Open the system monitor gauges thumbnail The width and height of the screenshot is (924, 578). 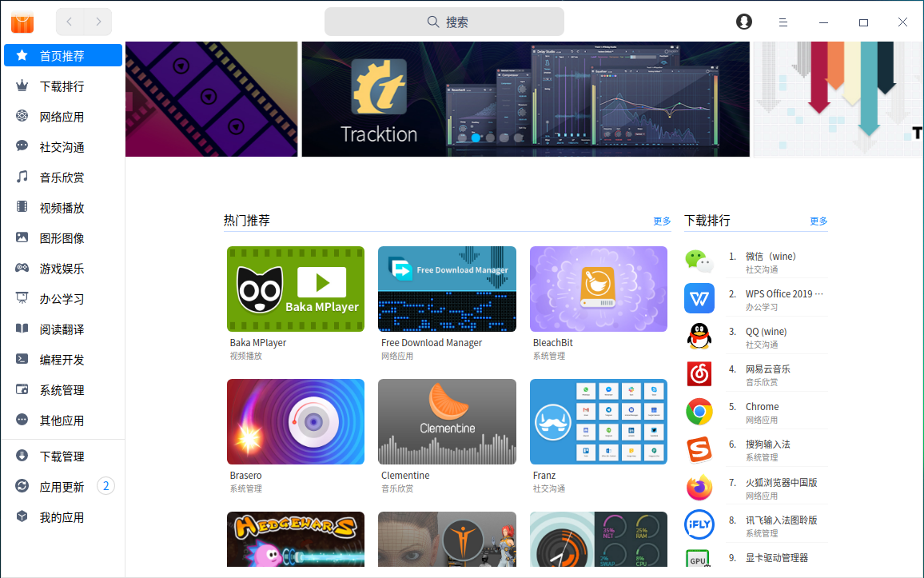[599, 539]
